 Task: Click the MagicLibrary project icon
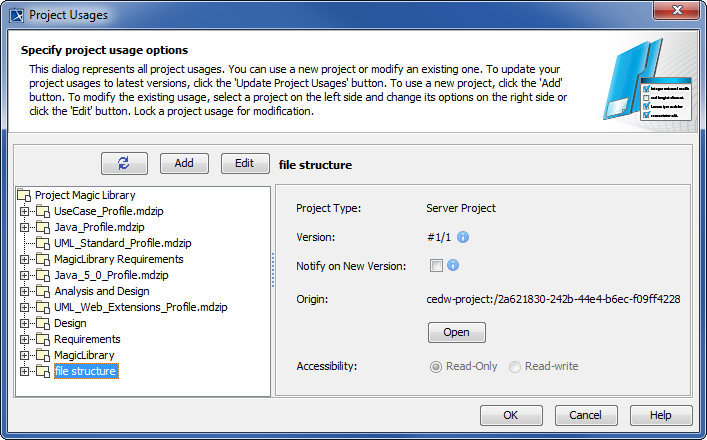(x=42, y=355)
